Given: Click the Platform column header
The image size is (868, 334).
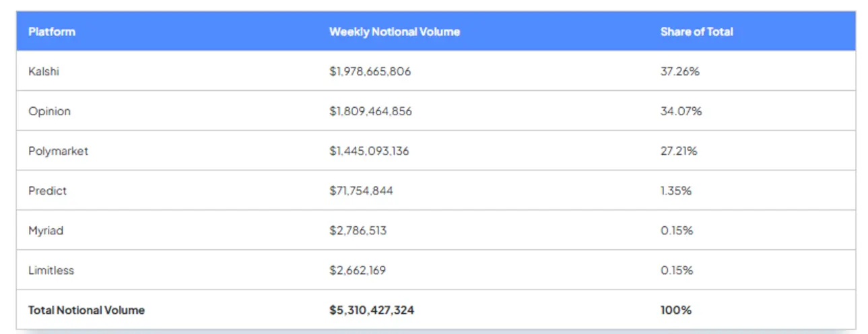Looking at the screenshot, I should click(52, 32).
